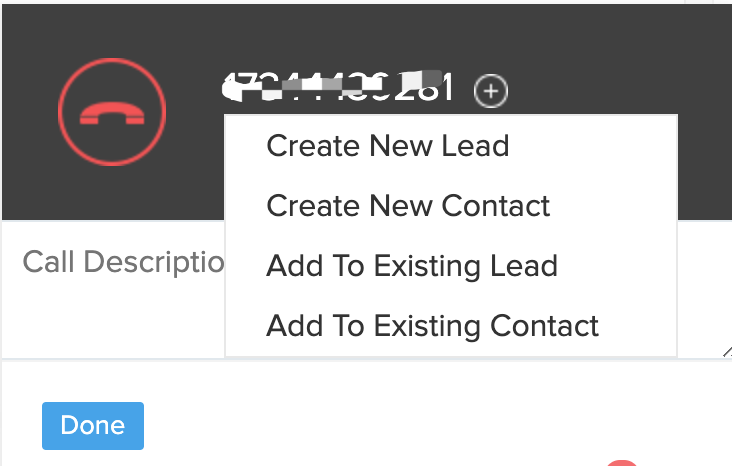
Task: Click the text area resize handle
Action: point(726,351)
